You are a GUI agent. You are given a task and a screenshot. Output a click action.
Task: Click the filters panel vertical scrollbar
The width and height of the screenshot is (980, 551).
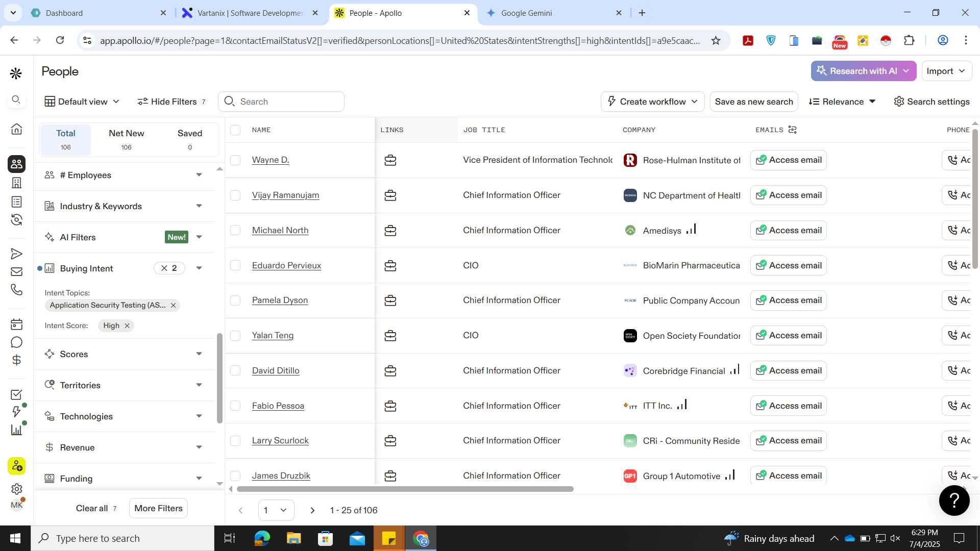219,378
